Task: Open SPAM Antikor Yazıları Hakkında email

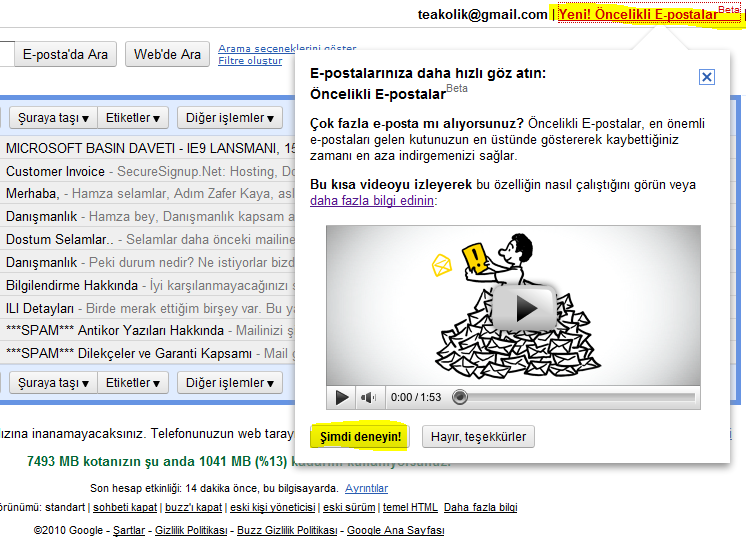Action: [x=147, y=330]
